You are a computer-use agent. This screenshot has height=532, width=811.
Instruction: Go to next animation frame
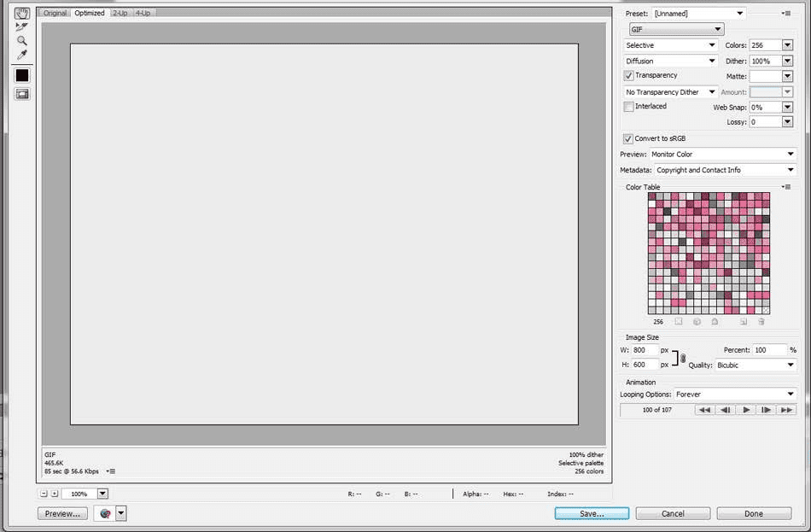(x=766, y=410)
